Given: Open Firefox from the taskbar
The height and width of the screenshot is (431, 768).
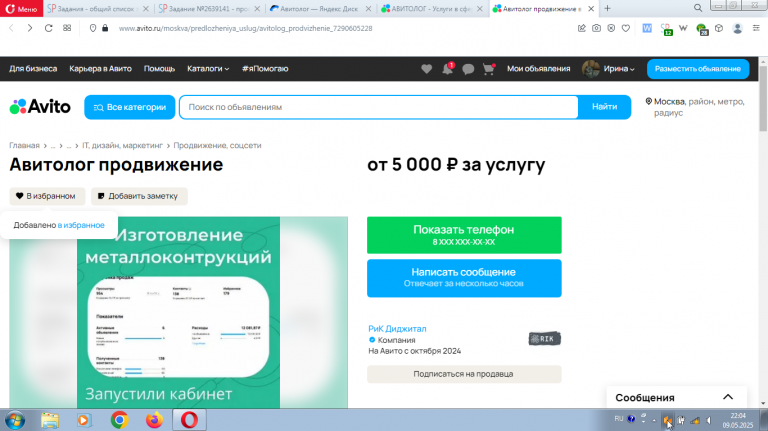Looking at the screenshot, I should pos(154,420).
